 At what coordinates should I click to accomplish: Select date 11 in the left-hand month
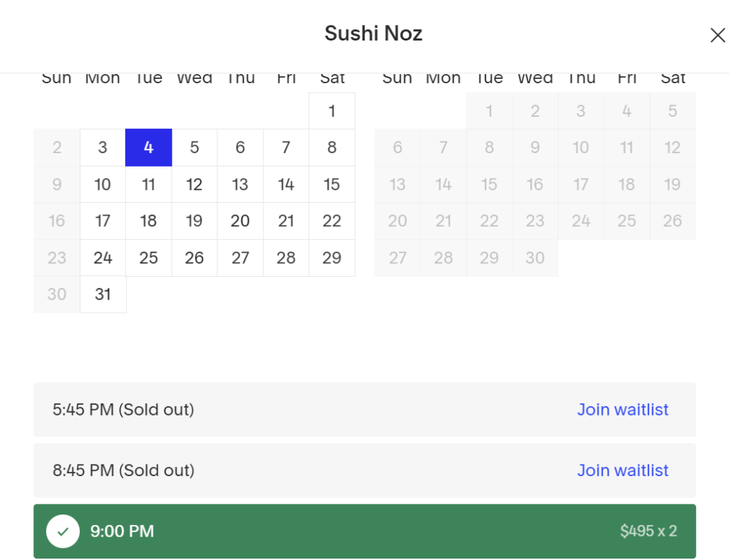149,184
